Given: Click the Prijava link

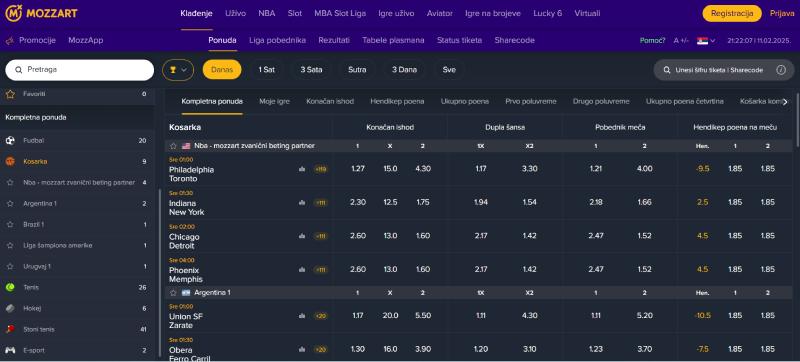Looking at the screenshot, I should tap(782, 14).
